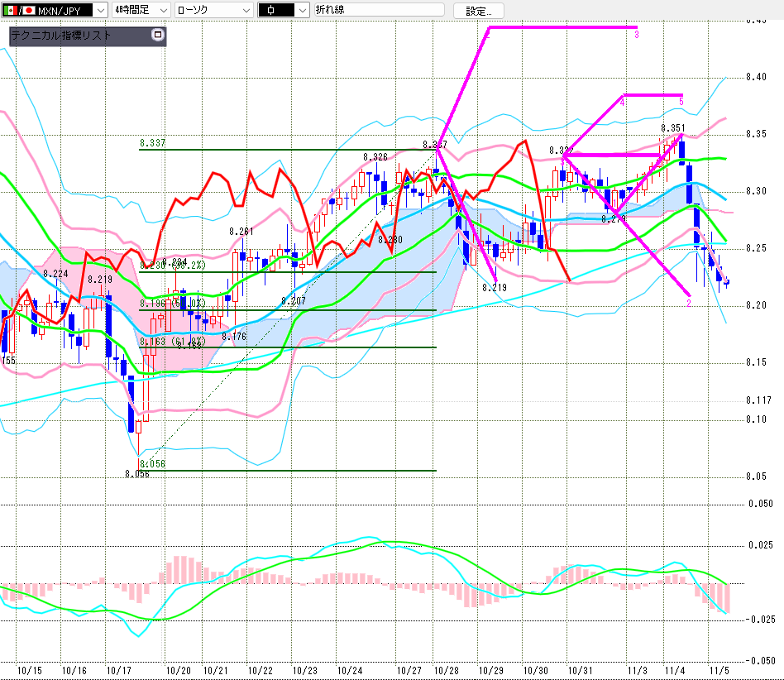Open the MXN/JPY currency pair dropdown
The width and height of the screenshot is (784, 680).
pyautogui.click(x=98, y=10)
